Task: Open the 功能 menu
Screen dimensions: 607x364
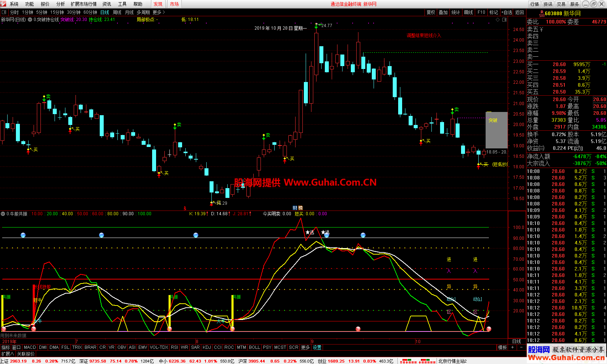Action: pos(30,4)
